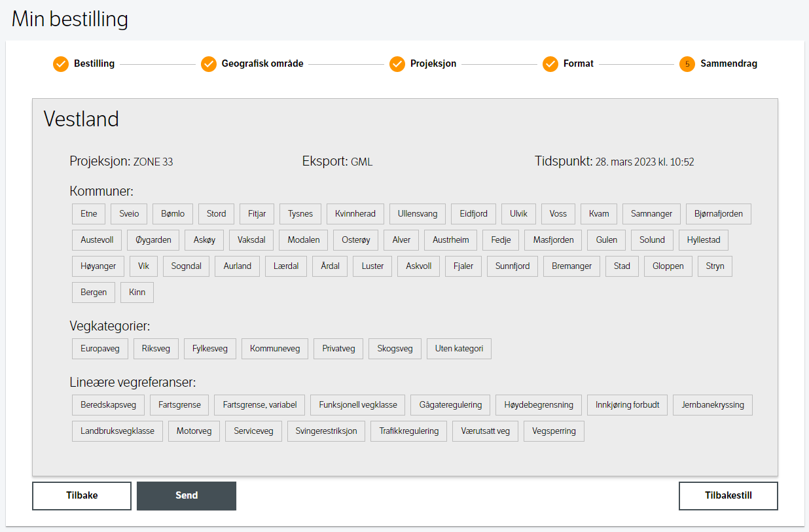Click the Alver tag

click(x=401, y=240)
